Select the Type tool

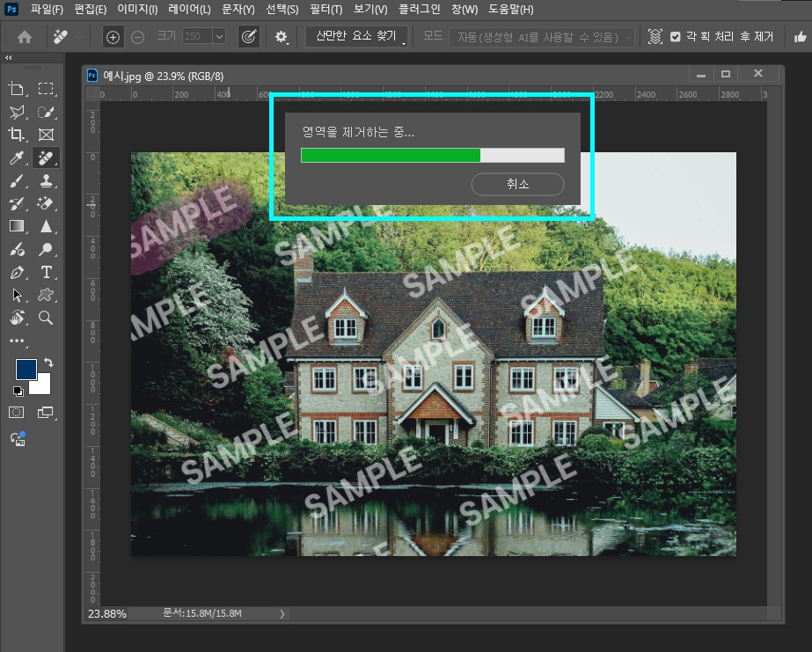pyautogui.click(x=46, y=273)
